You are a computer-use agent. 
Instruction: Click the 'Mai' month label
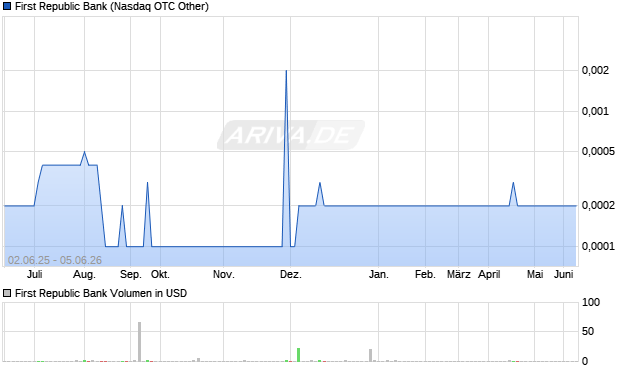click(535, 274)
